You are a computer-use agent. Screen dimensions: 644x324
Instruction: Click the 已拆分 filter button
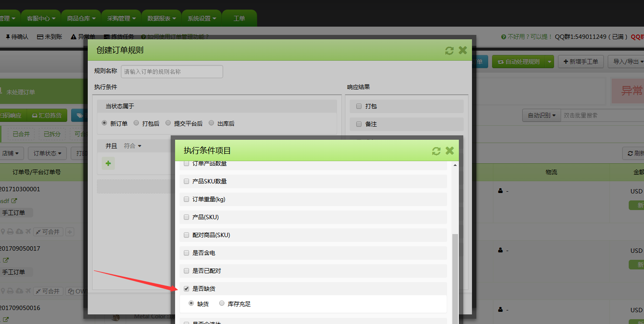pos(52,134)
